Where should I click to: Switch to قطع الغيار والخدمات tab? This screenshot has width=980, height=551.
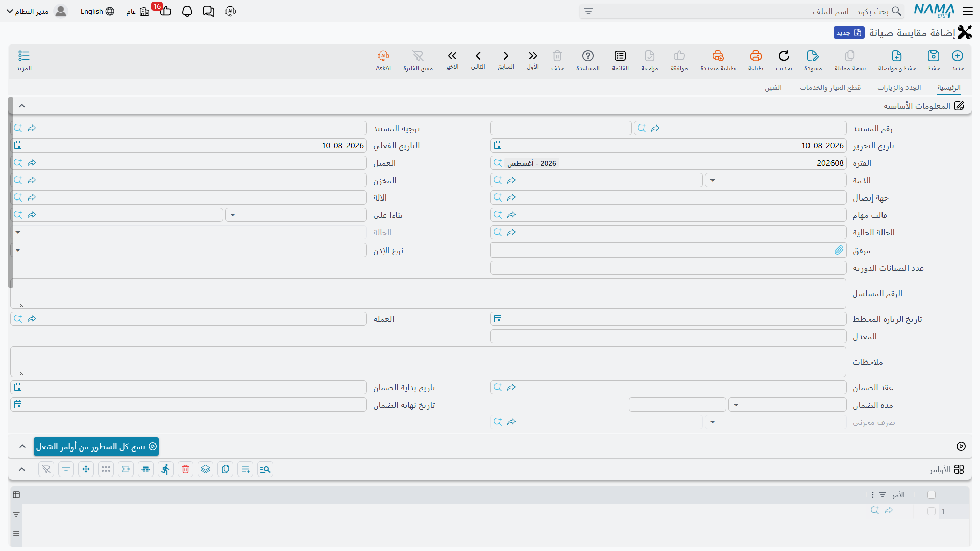tap(830, 87)
